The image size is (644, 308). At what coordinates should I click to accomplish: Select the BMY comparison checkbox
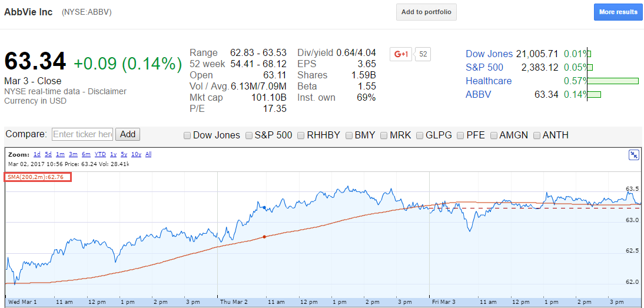[349, 135]
